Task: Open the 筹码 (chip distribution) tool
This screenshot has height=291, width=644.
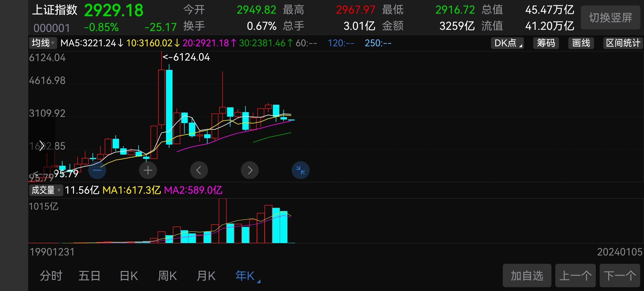Action: pos(546,43)
